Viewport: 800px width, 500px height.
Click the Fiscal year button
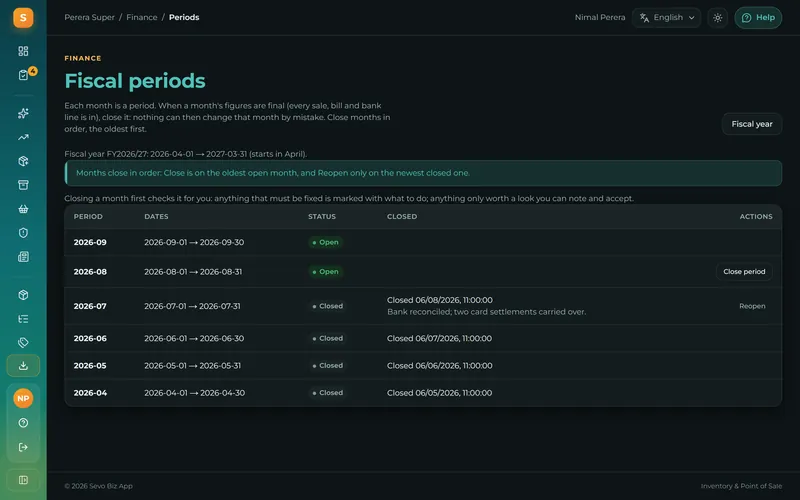752,124
